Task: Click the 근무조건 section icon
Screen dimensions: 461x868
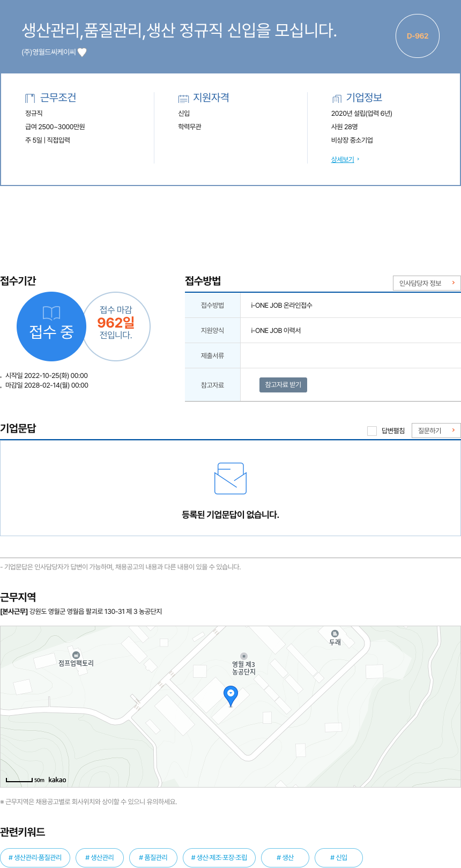Action: 30,98
